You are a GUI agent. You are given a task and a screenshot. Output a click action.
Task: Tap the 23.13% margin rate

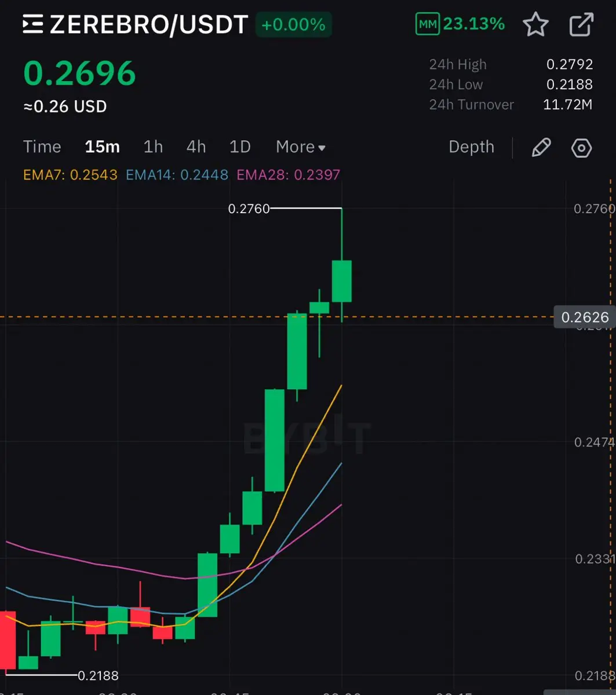tap(474, 24)
